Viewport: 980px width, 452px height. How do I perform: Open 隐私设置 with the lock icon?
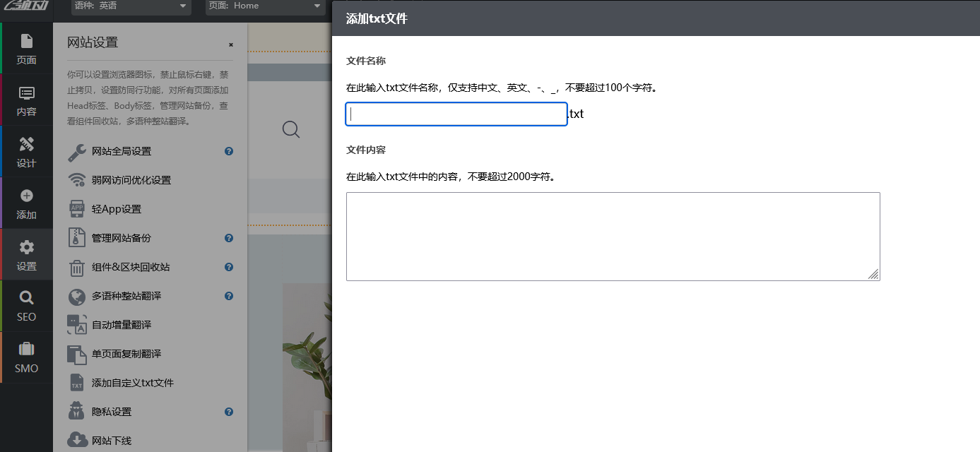point(76,411)
